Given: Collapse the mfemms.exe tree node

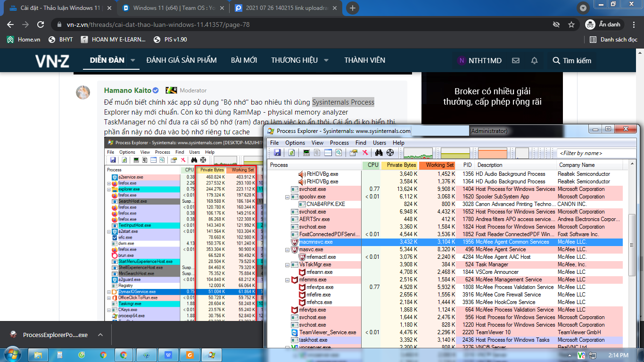Looking at the screenshot, I should pyautogui.click(x=288, y=280).
